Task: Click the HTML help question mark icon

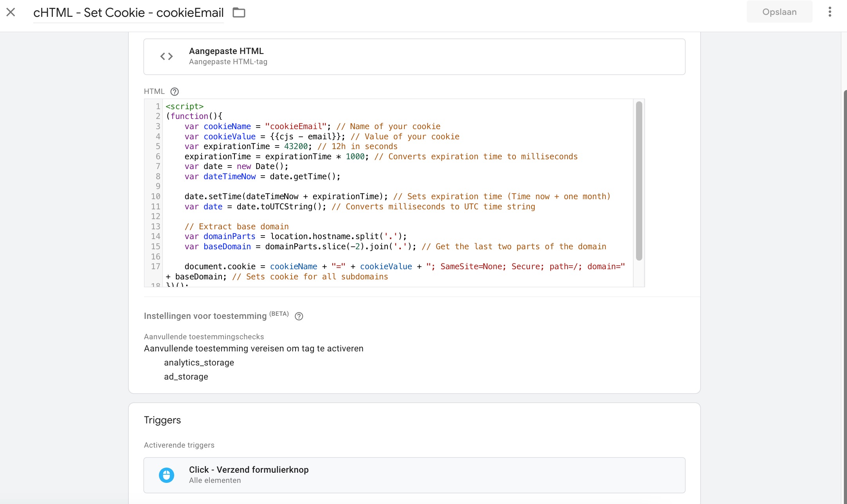Action: [175, 92]
